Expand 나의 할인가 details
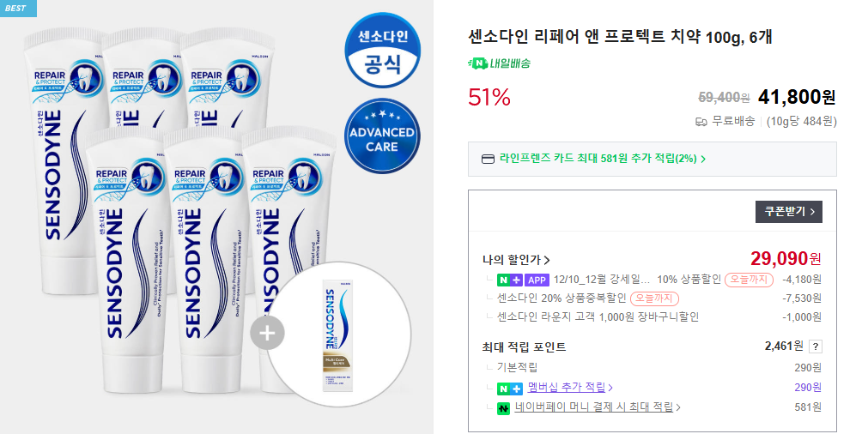This screenshot has width=868, height=434. click(x=516, y=260)
